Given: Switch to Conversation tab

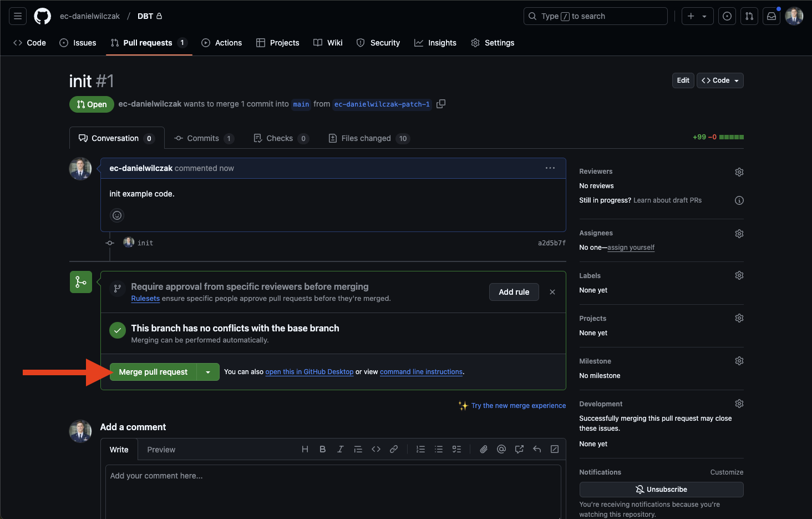Looking at the screenshot, I should pos(117,138).
